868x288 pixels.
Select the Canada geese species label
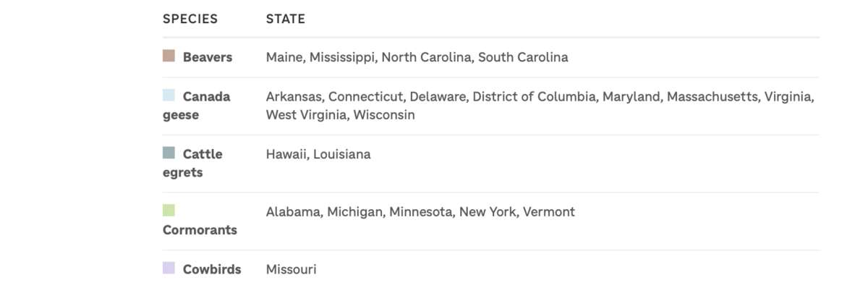click(197, 106)
